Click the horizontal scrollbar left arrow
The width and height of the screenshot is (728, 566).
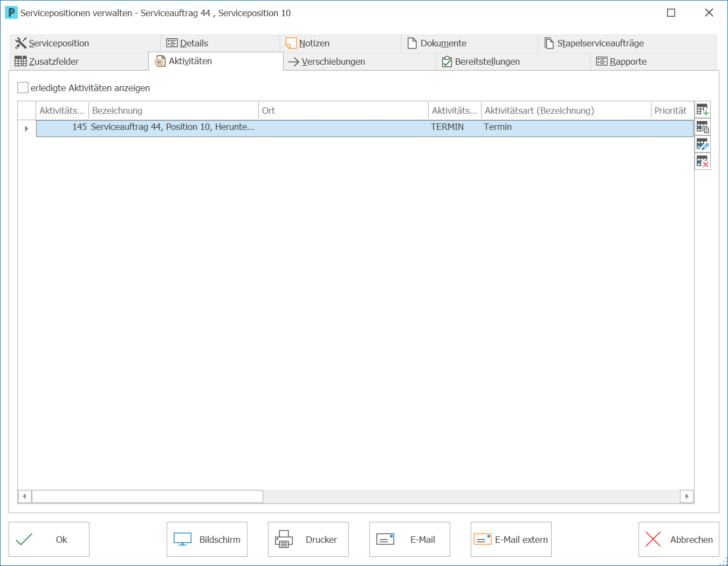click(25, 496)
